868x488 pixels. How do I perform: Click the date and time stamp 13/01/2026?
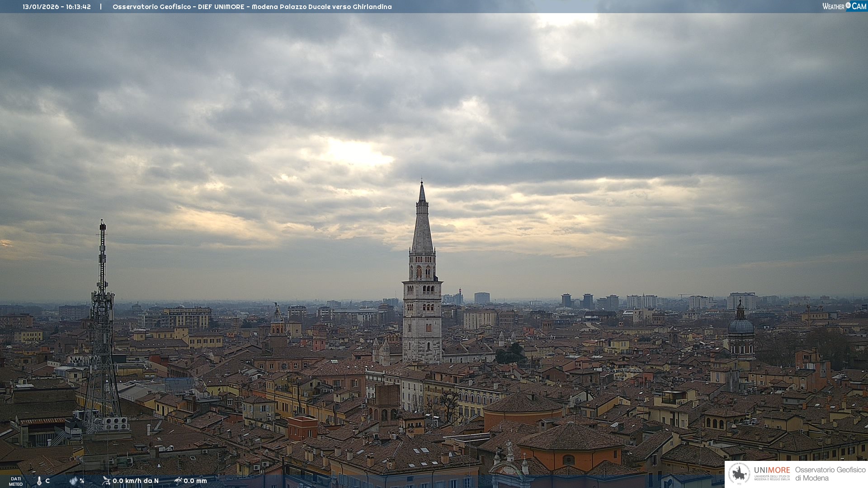[x=57, y=7]
